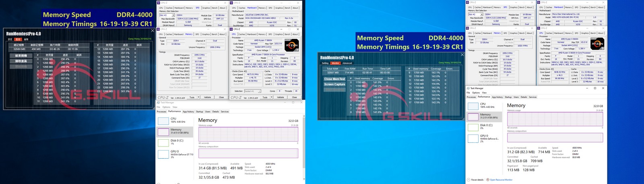
Task: Open Bench tab in the ASUS mainboard CPU-Z
Action: pos(287,8)
